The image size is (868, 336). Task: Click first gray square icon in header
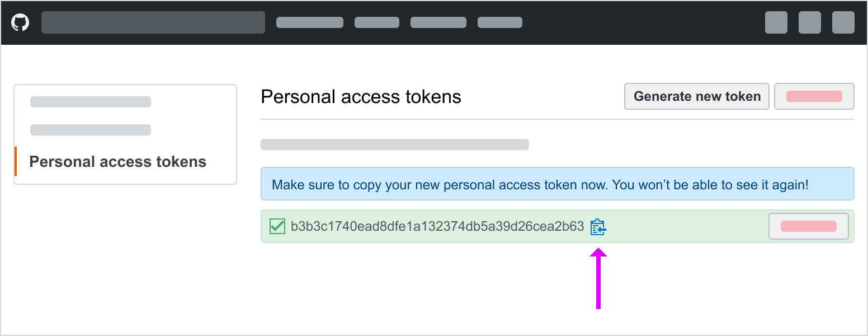click(x=776, y=22)
